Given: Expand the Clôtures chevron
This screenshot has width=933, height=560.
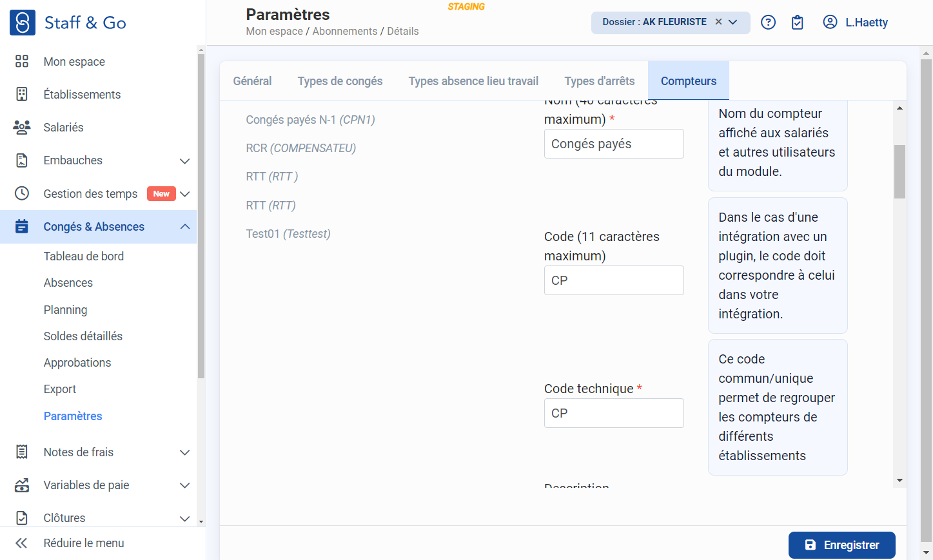Looking at the screenshot, I should click(184, 518).
